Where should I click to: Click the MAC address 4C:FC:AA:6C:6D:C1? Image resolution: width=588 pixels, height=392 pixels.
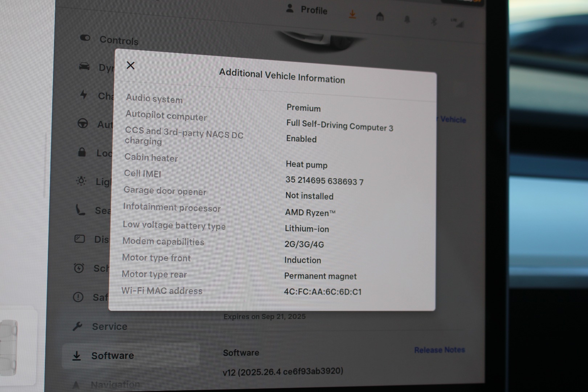pyautogui.click(x=323, y=292)
